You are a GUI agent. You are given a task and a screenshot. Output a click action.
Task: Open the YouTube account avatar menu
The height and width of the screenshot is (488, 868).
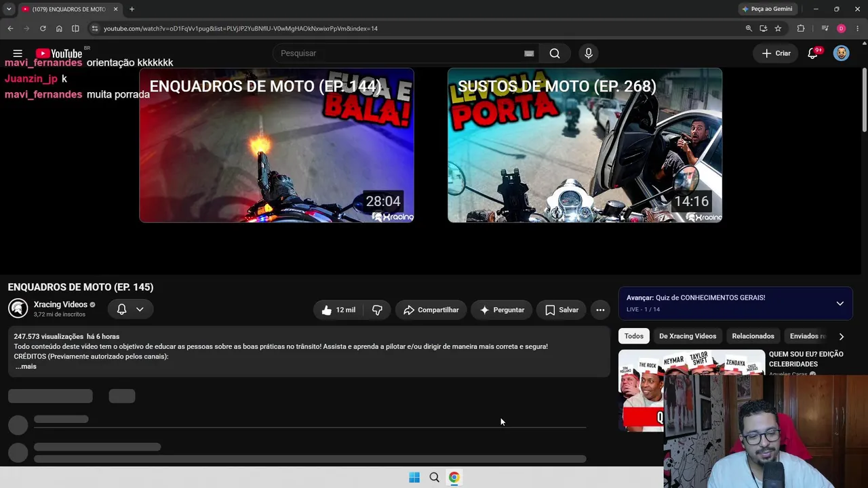pyautogui.click(x=841, y=54)
